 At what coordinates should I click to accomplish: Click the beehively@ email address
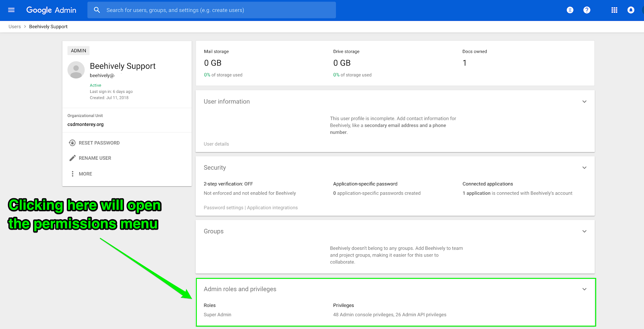102,76
